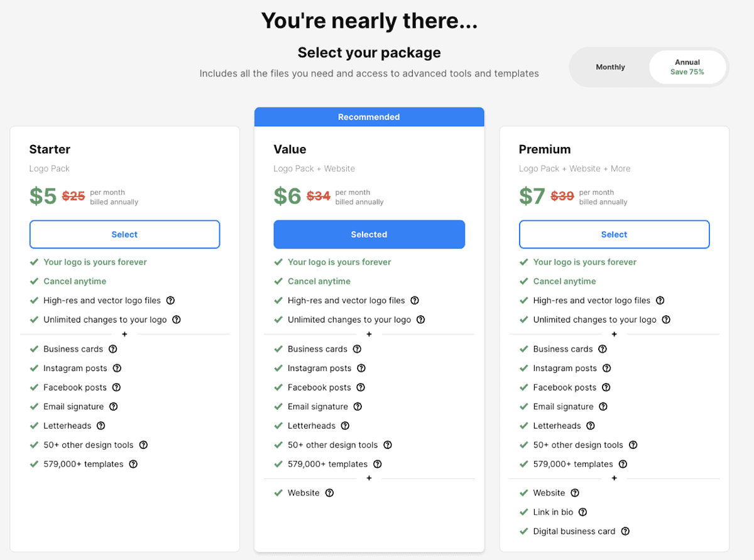Click help icon for Premium Website feature
Image resolution: width=754 pixels, height=560 pixels.
pyautogui.click(x=575, y=493)
